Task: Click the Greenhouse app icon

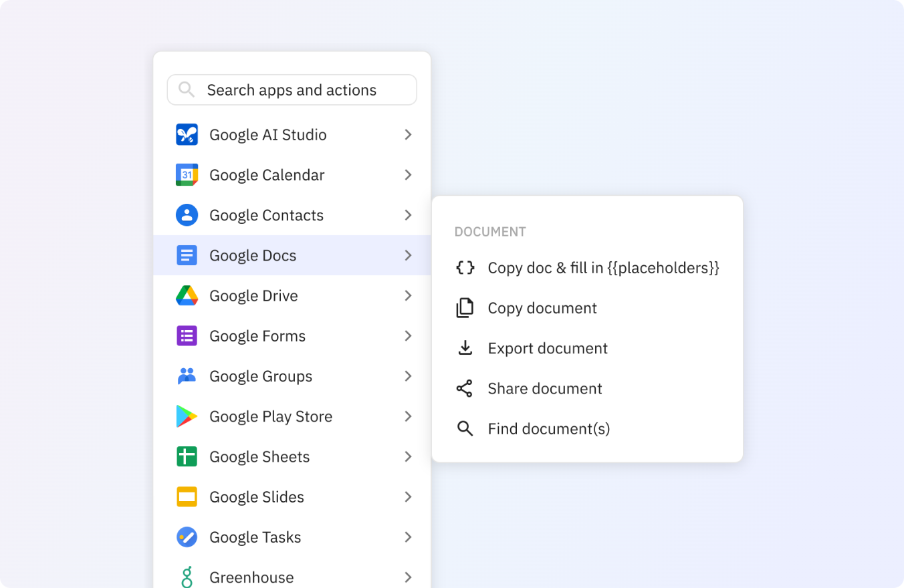Action: tap(187, 577)
